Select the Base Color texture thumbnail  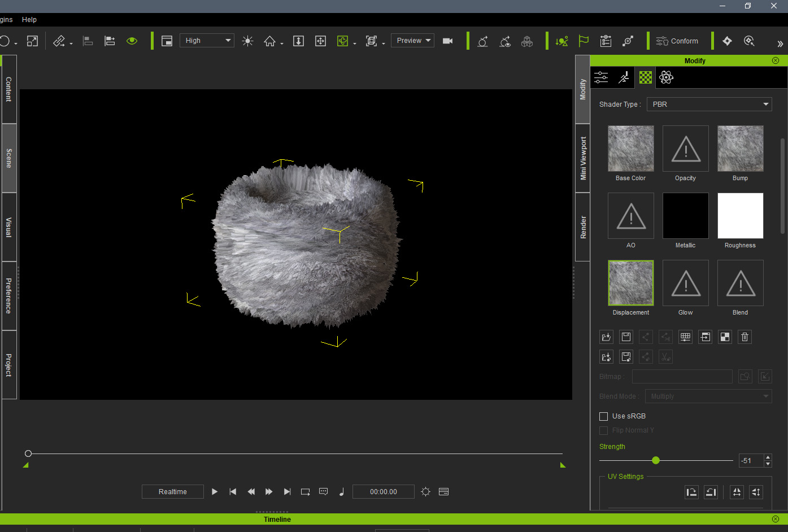(630, 149)
